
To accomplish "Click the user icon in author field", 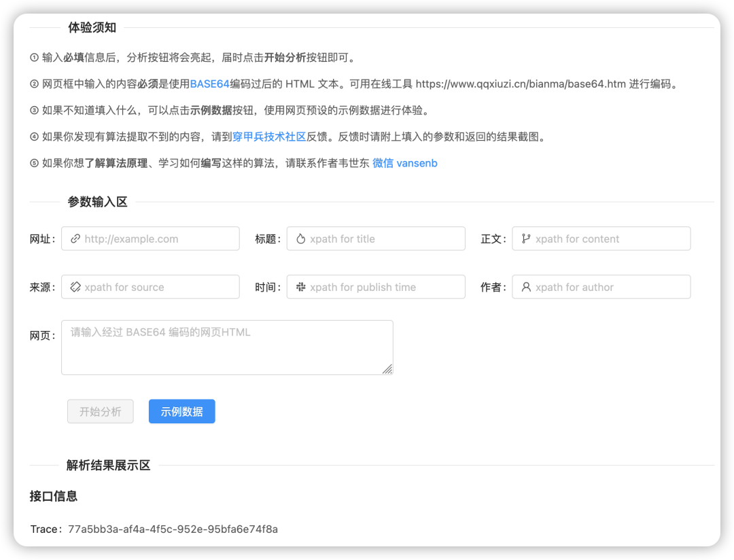I will coord(526,287).
